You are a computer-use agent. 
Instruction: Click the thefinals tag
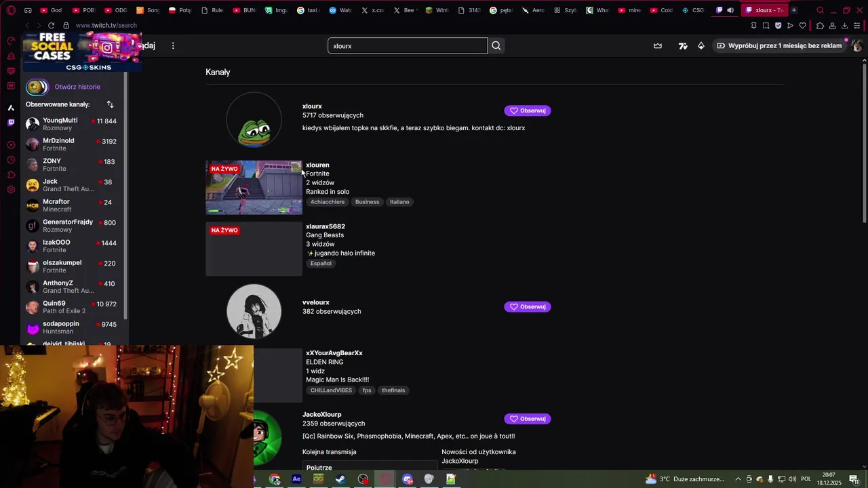393,390
